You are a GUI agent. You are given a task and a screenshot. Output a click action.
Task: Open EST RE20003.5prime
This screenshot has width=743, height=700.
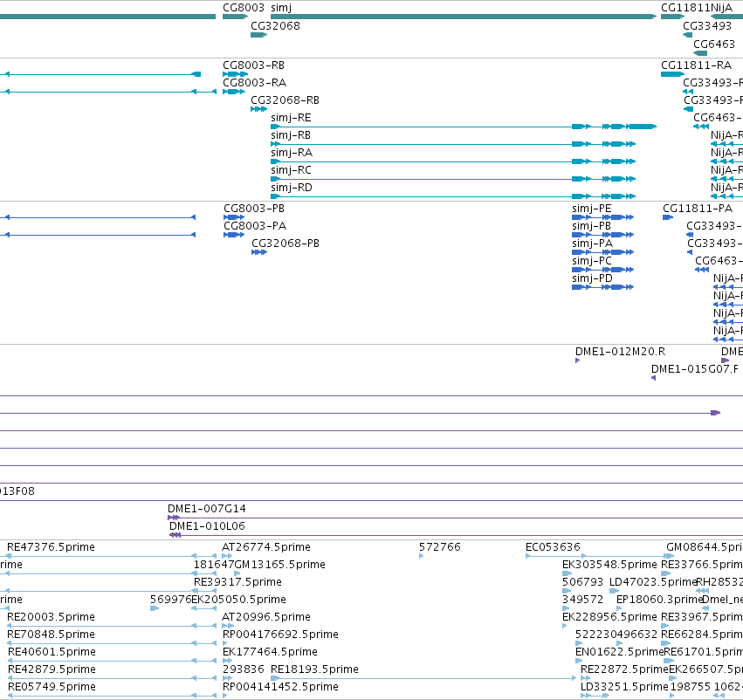point(51,618)
